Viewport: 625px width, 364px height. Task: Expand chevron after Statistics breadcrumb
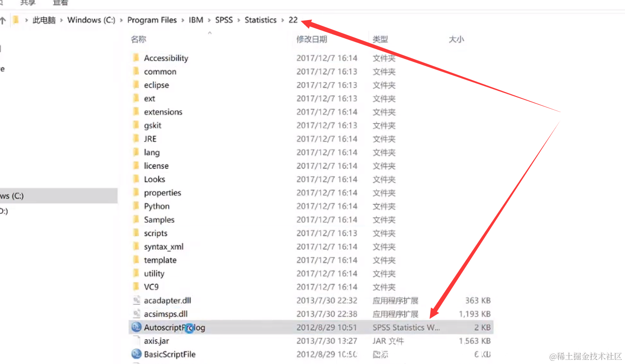pos(282,20)
